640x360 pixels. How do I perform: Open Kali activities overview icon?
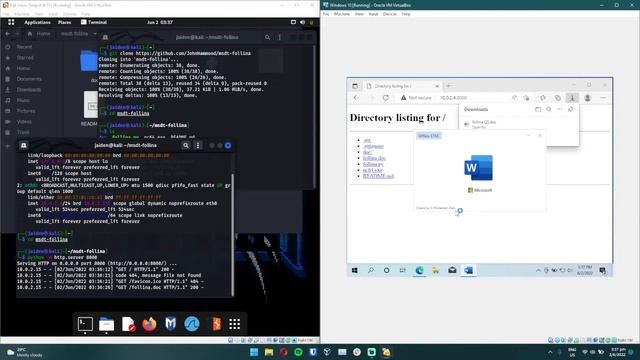pos(11,22)
